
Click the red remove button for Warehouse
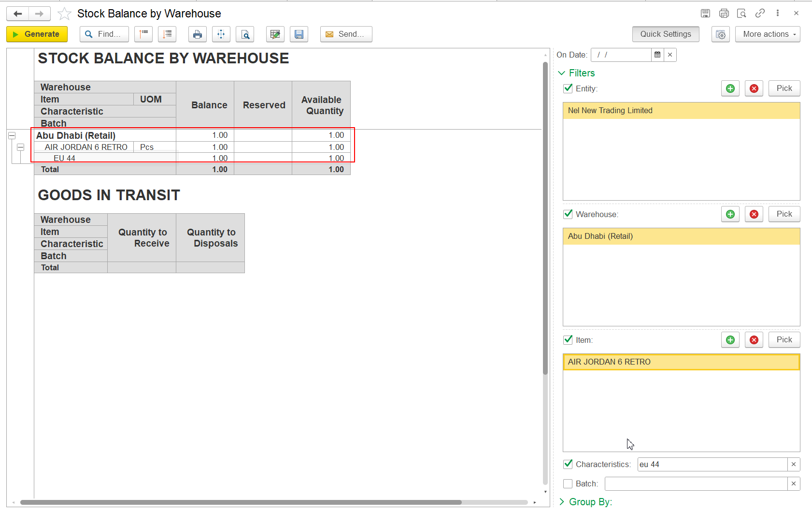point(754,214)
